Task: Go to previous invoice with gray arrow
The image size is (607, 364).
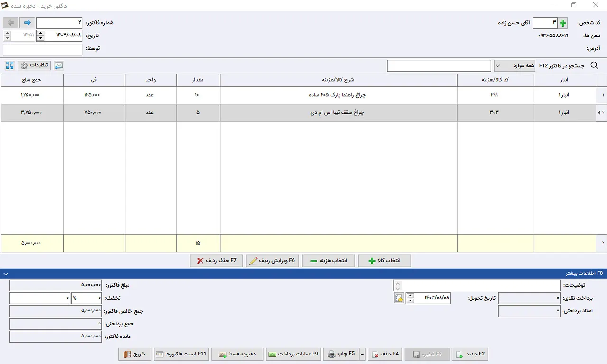Action: tap(10, 23)
